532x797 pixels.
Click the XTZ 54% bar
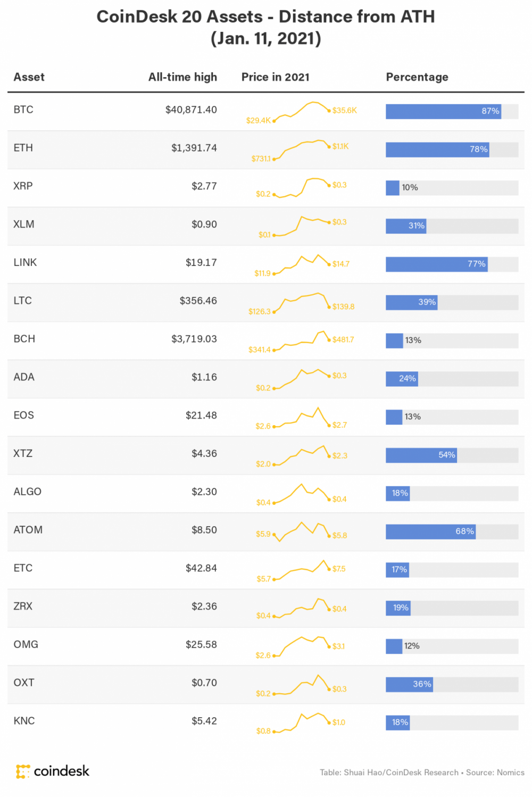[421, 455]
